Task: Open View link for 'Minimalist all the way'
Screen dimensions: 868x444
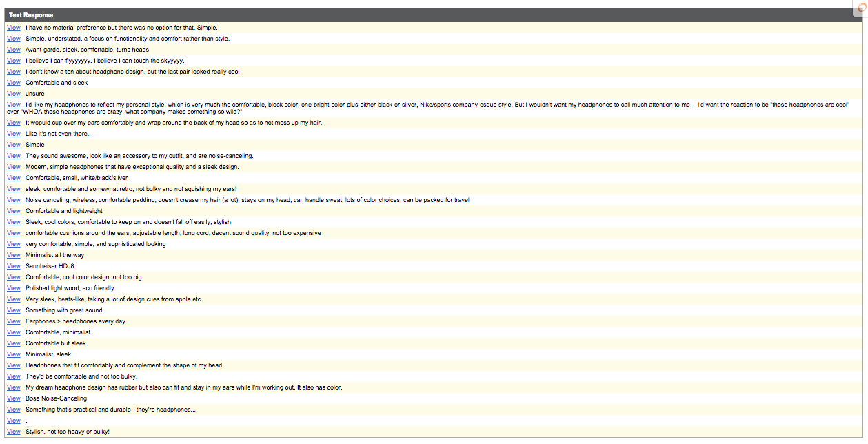Action: coord(13,255)
